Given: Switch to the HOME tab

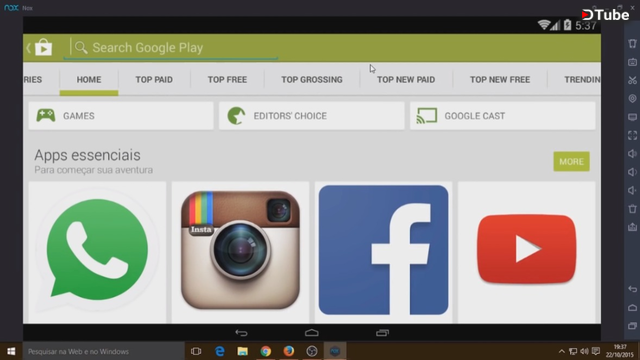Looking at the screenshot, I should [x=89, y=80].
